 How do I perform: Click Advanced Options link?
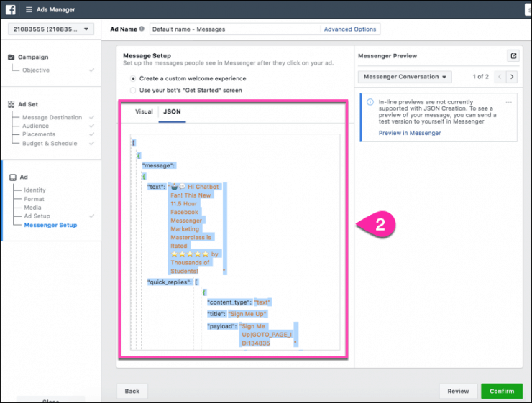pos(350,29)
